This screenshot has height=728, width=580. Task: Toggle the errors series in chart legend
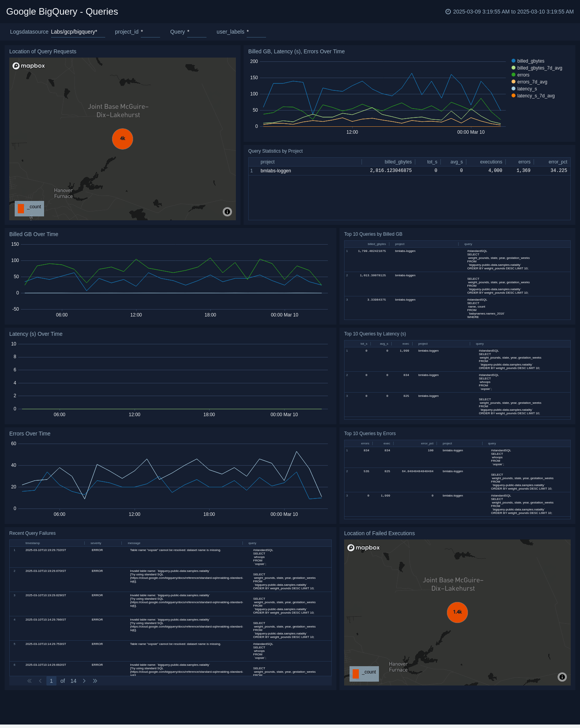coord(523,75)
